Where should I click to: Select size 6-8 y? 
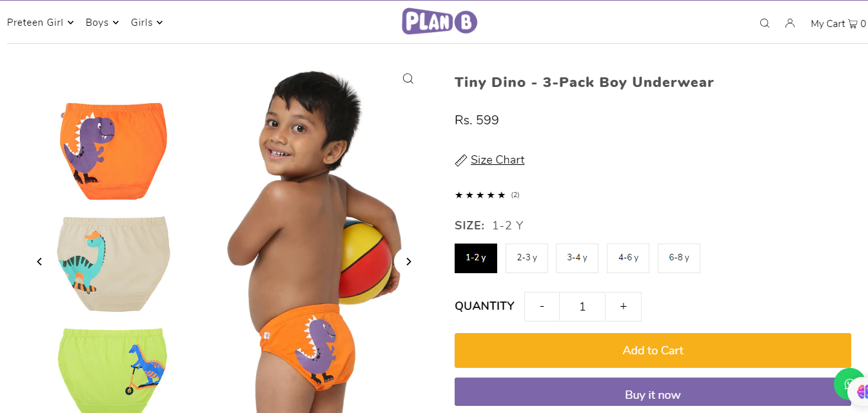[679, 258]
